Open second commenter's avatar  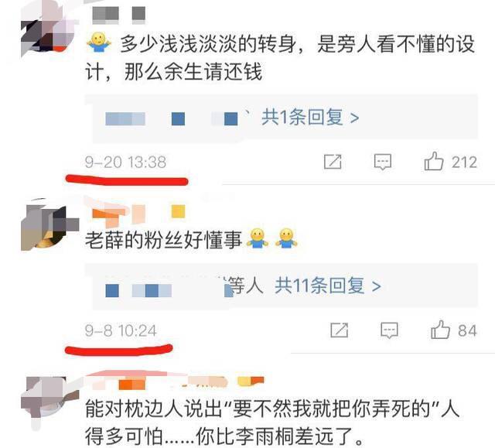pos(49,226)
